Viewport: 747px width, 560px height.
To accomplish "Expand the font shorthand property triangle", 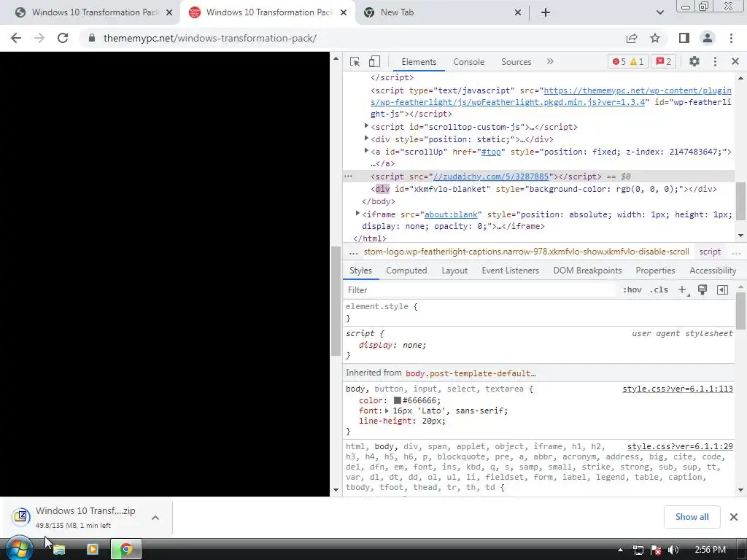I will [387, 411].
